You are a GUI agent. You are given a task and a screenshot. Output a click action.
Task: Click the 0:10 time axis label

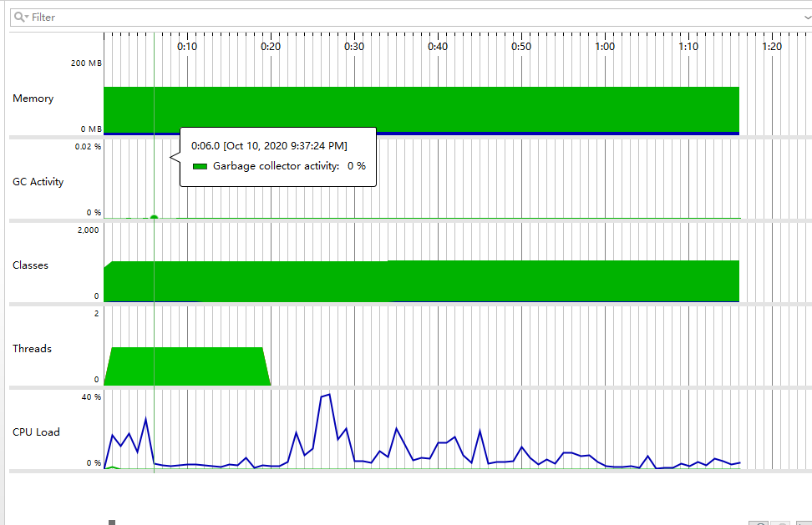(x=187, y=47)
